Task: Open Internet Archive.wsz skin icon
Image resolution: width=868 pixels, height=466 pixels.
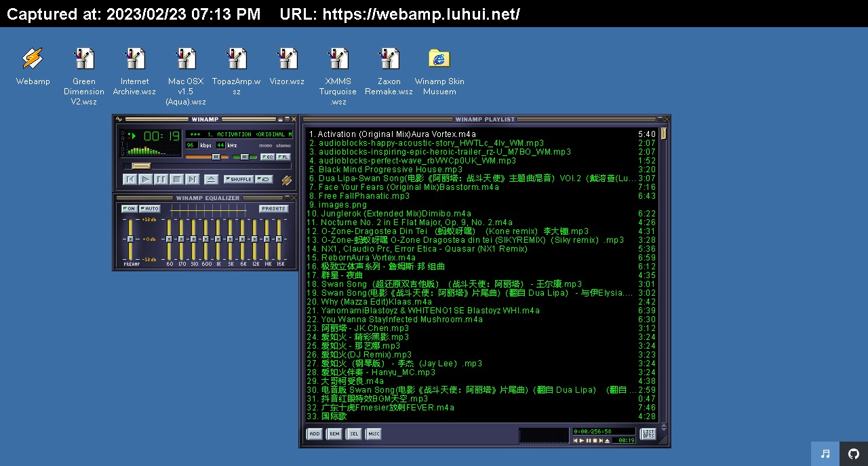Action: point(134,71)
